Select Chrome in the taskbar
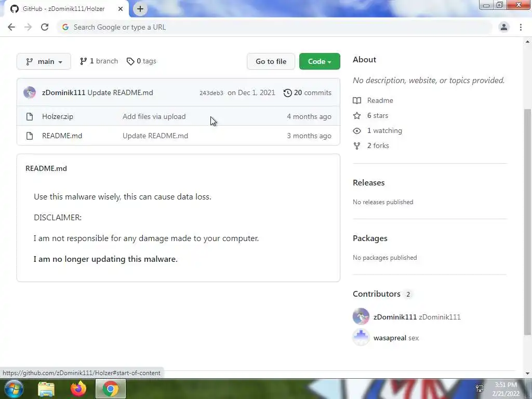Screen dimensions: 532x399 (x=111, y=389)
